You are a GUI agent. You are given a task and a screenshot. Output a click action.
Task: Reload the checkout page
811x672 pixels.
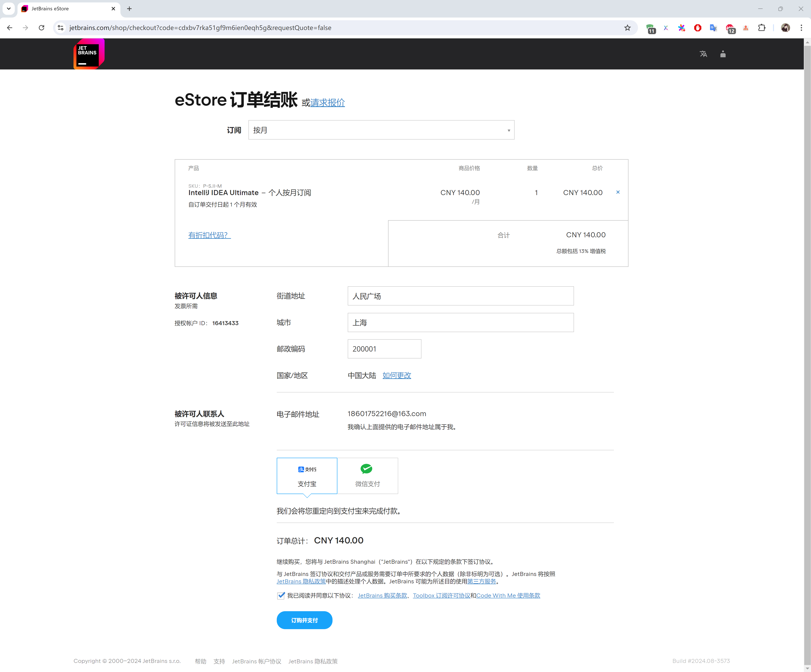(42, 28)
